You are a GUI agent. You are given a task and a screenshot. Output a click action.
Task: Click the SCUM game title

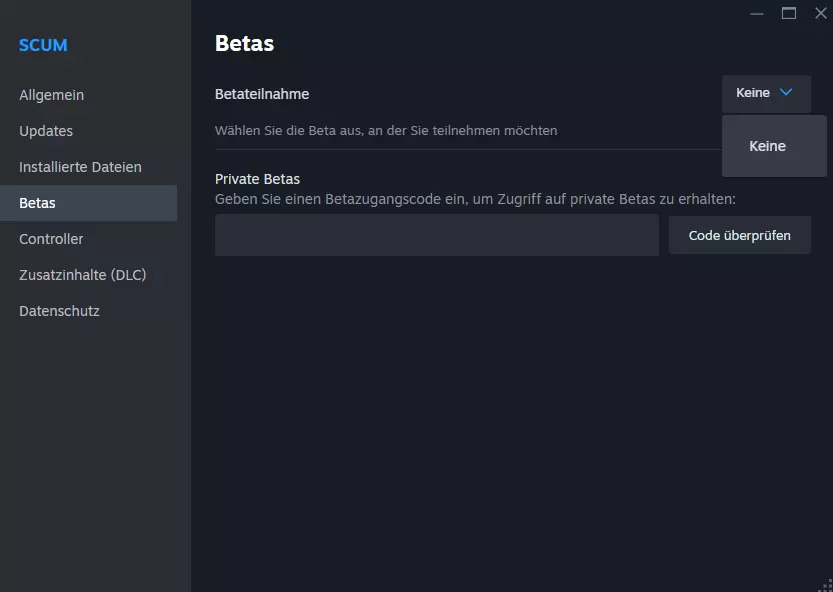click(43, 45)
